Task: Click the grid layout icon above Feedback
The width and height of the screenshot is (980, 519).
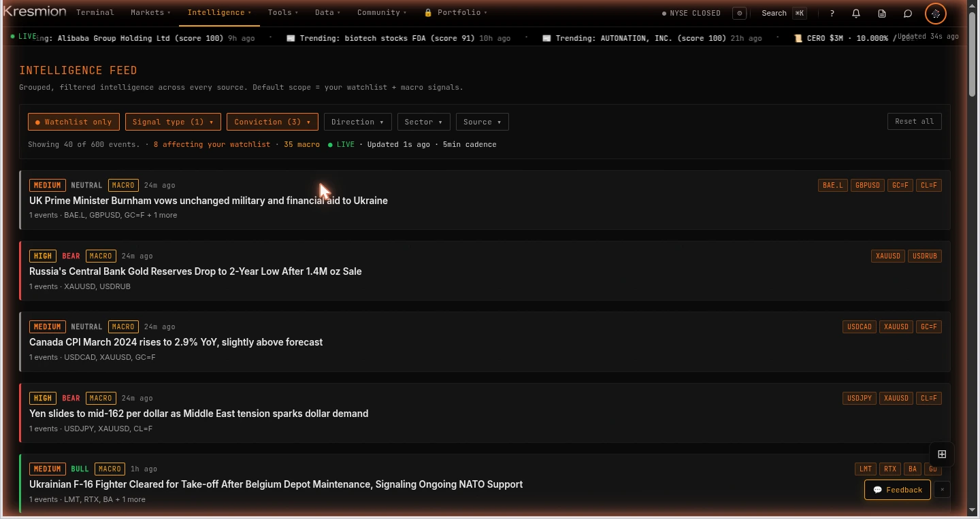Action: tap(942, 454)
